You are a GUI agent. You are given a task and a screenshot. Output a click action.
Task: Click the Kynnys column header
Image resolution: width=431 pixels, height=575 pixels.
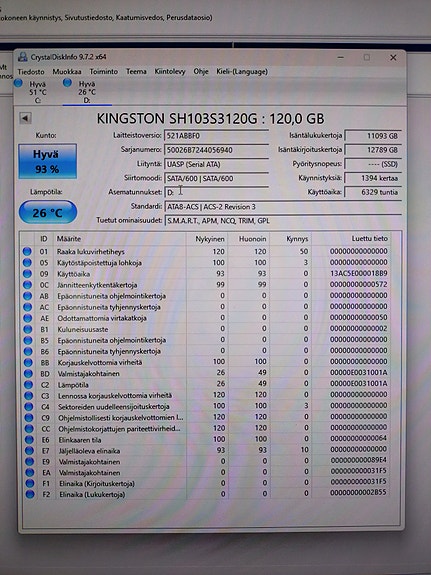pos(291,239)
